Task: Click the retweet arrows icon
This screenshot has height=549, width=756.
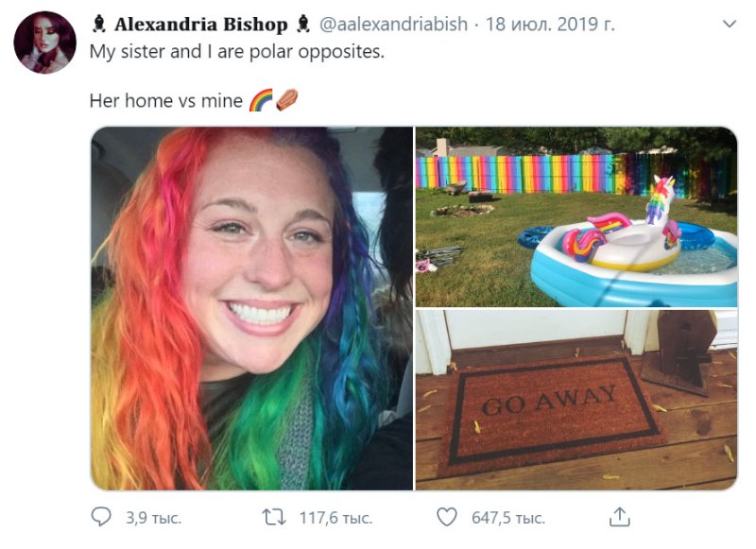Action: 274,517
